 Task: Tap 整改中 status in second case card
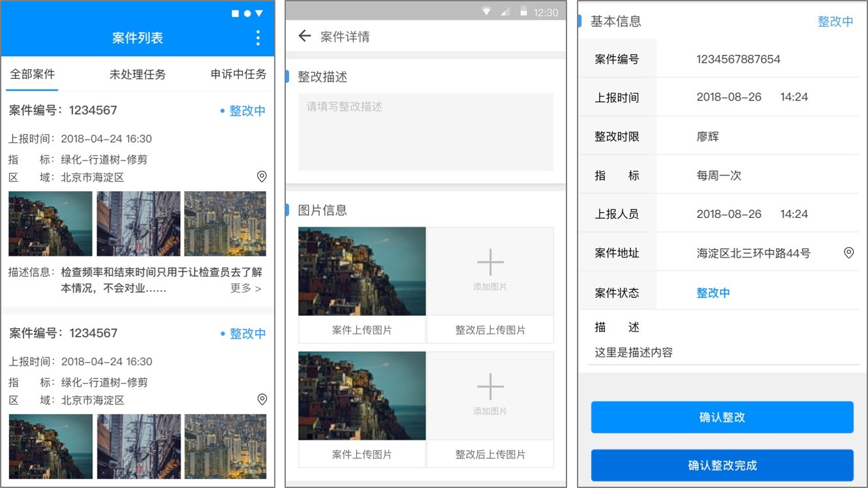243,333
